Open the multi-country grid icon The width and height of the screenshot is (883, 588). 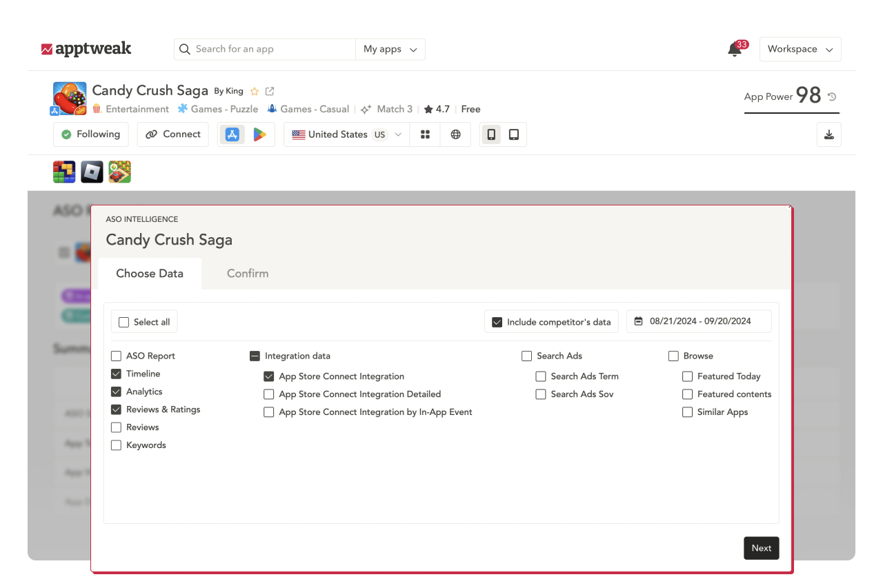coord(426,134)
